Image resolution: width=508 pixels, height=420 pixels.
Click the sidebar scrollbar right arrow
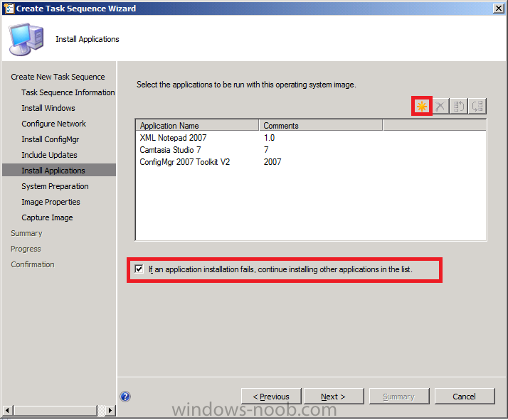point(110,411)
